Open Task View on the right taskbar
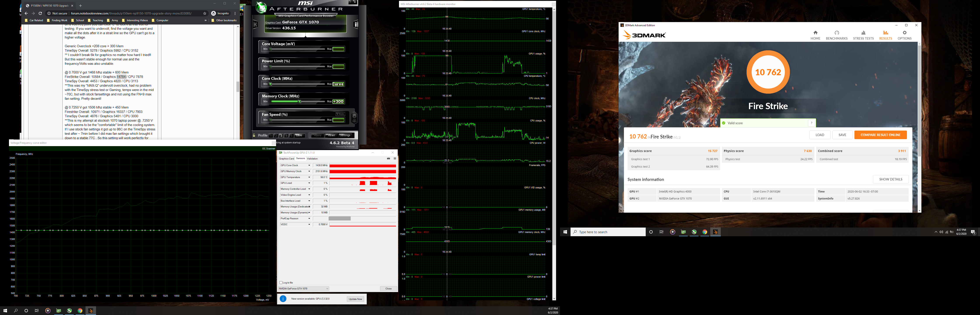The width and height of the screenshot is (980, 315). pos(661,232)
